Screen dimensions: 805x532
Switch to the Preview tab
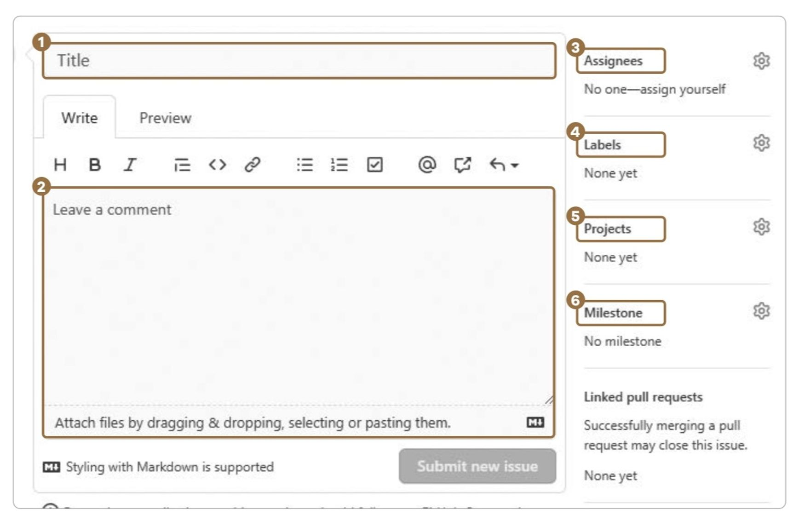165,118
